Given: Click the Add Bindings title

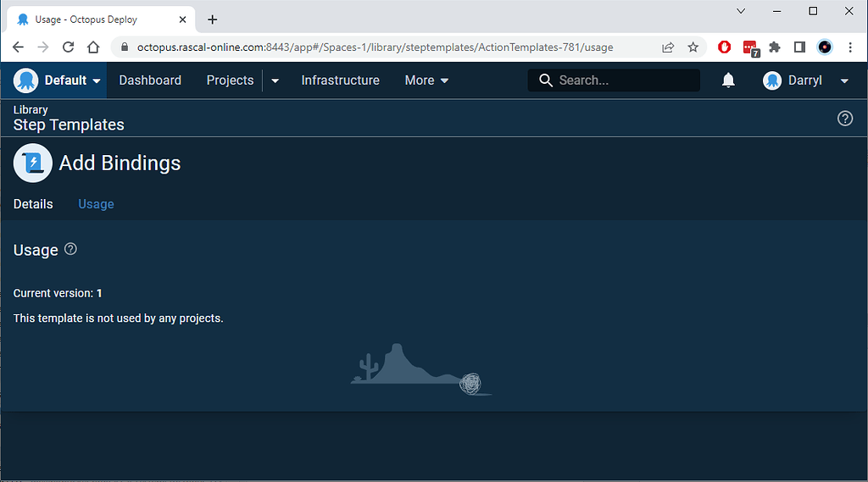Looking at the screenshot, I should click(x=120, y=163).
